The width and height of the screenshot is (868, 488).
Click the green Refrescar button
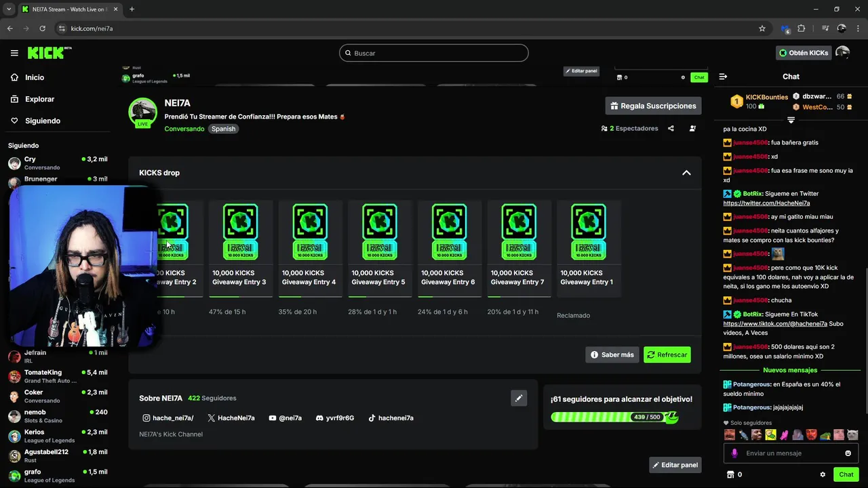coord(667,354)
